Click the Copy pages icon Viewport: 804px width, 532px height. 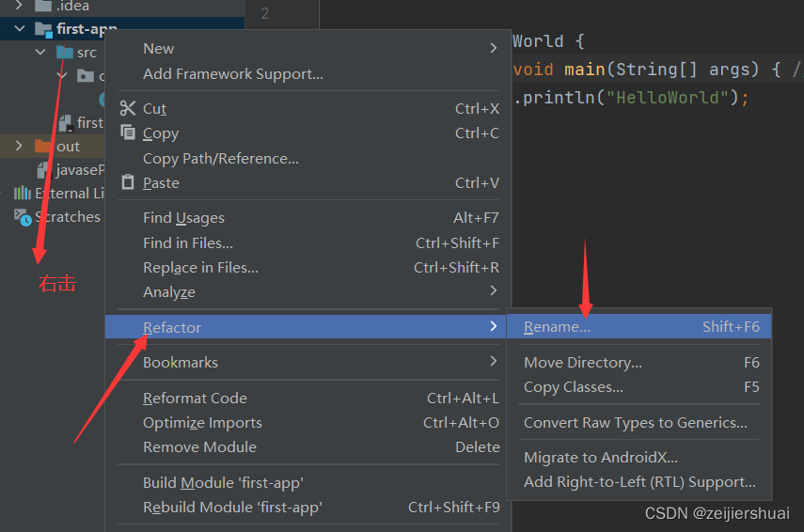pyautogui.click(x=128, y=133)
